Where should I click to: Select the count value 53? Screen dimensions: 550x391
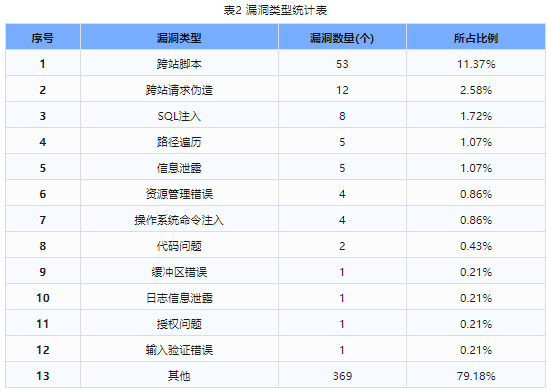[342, 64]
